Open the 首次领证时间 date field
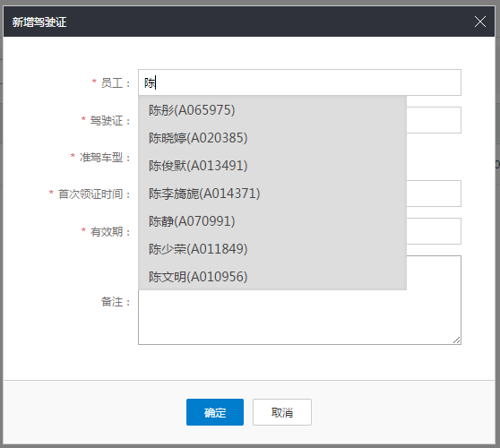500x448 pixels. (434, 194)
